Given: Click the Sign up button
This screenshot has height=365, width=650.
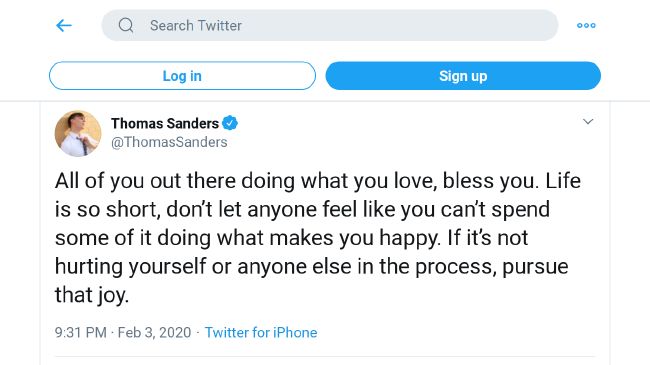Looking at the screenshot, I should coord(463,76).
